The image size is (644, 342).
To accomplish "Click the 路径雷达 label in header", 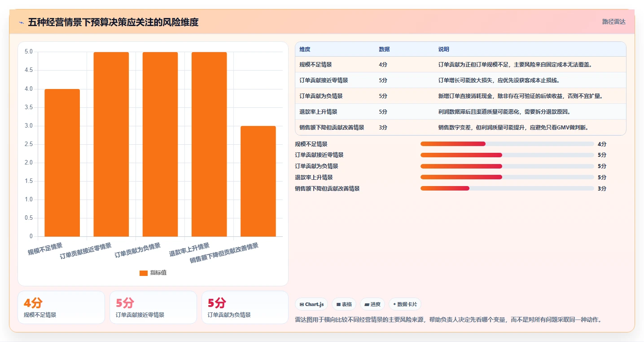I will (x=613, y=22).
